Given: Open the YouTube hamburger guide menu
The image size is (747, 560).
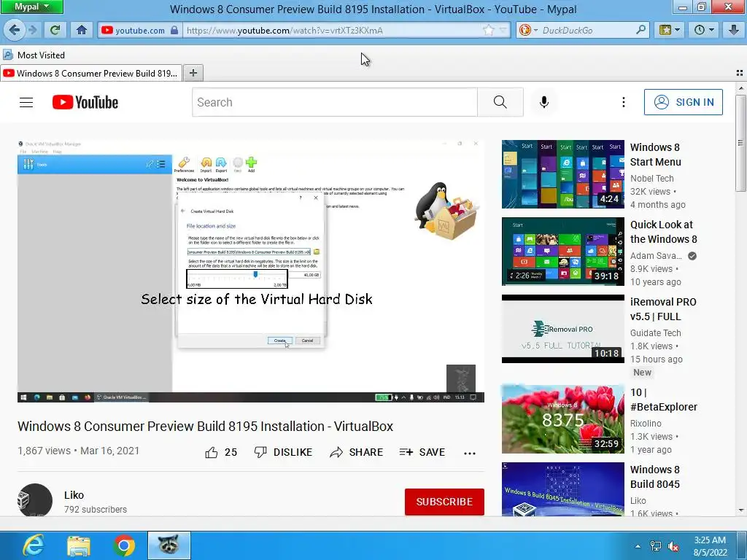Looking at the screenshot, I should (x=26, y=102).
